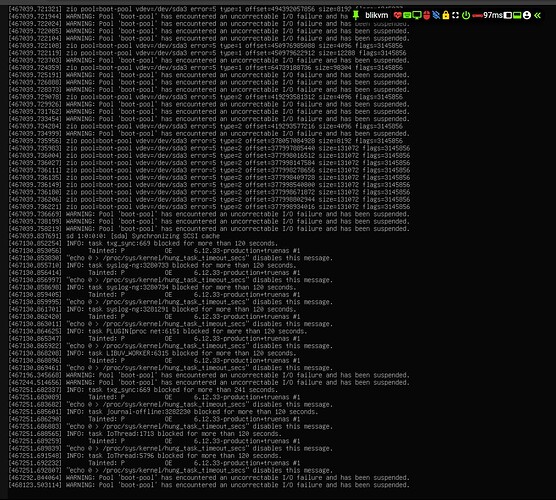Click the green keyboard status icon
Image resolution: width=556 pixels, height=500 pixels.
point(407,15)
